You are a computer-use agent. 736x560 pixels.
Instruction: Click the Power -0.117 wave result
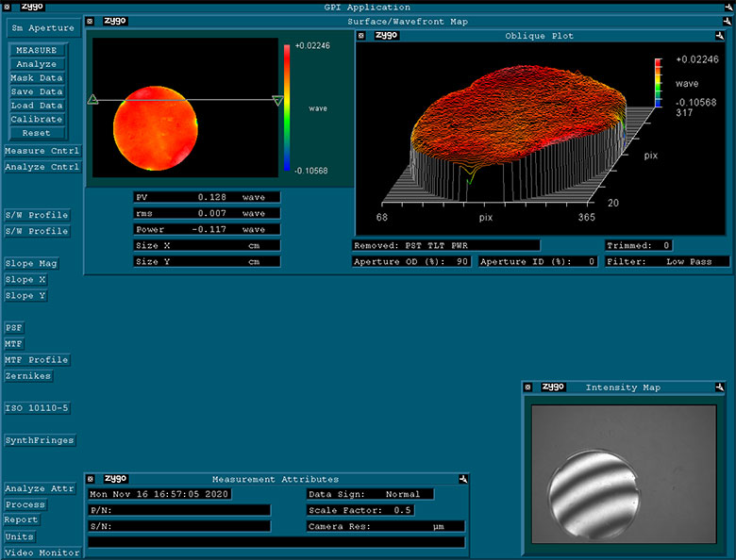click(x=207, y=229)
